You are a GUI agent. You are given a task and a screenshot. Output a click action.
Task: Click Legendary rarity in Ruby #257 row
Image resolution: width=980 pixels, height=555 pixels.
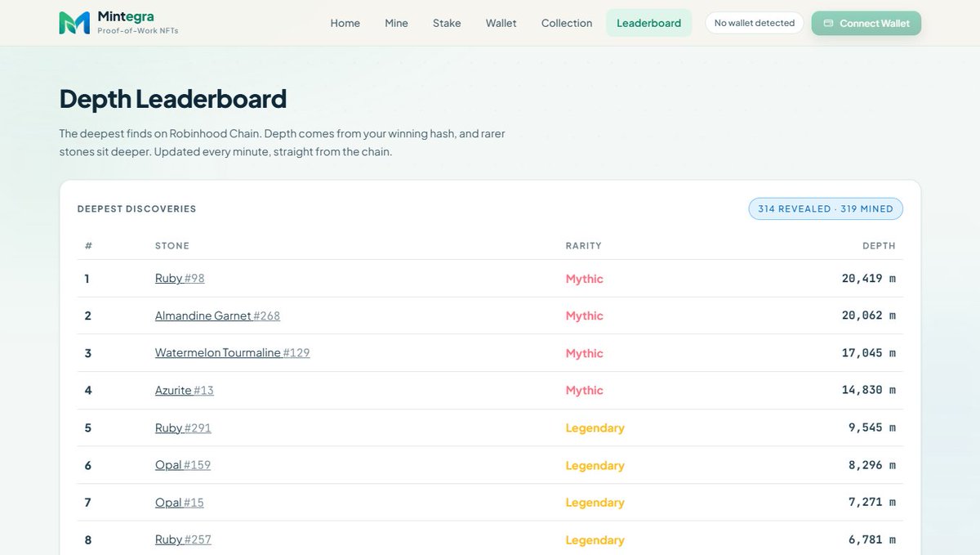pos(595,540)
